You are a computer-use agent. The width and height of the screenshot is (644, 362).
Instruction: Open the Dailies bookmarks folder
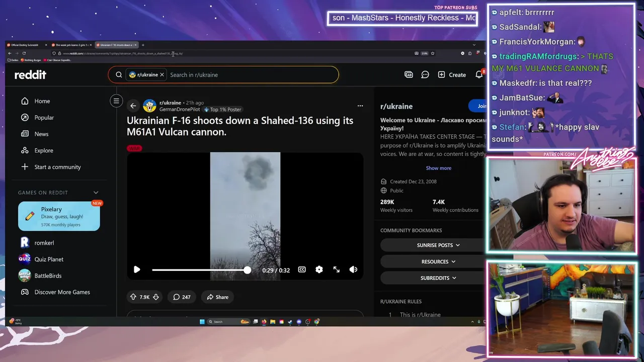coord(13,60)
